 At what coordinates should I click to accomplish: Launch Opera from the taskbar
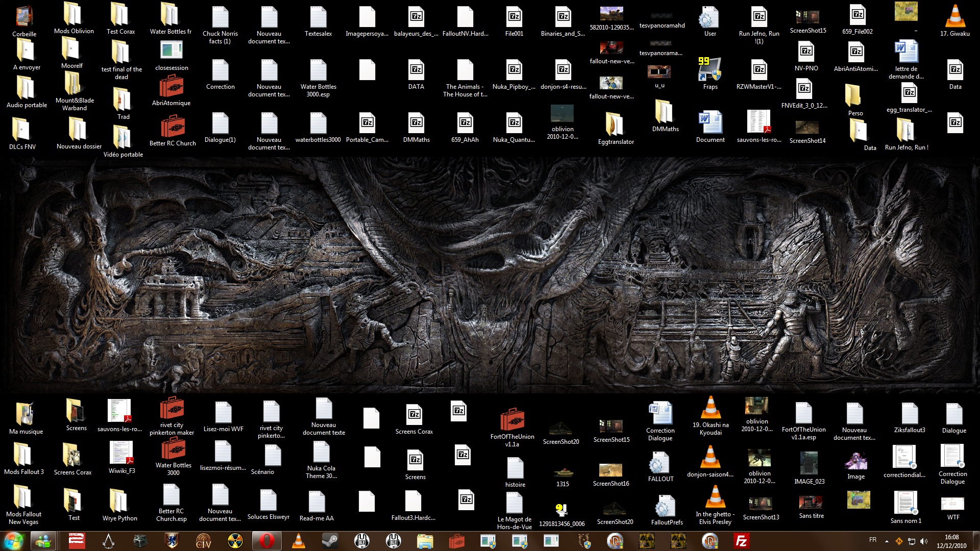click(266, 541)
